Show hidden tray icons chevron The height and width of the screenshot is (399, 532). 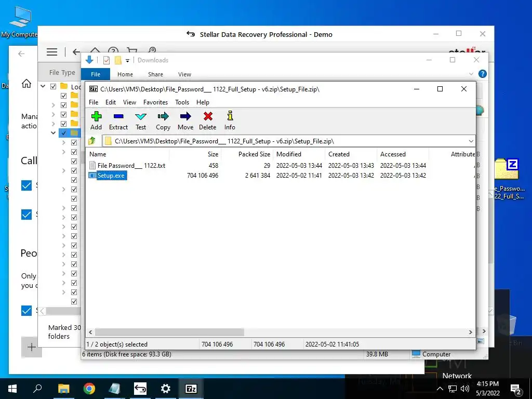click(x=440, y=389)
